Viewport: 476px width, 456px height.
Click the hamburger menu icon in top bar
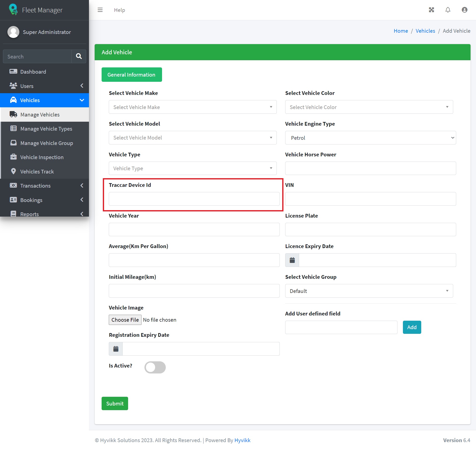[100, 10]
